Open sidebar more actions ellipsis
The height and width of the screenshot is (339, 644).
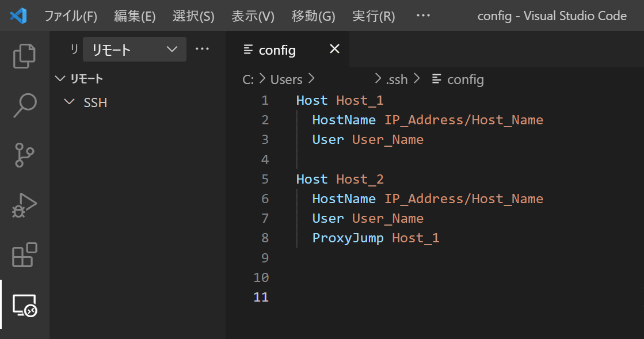click(202, 49)
